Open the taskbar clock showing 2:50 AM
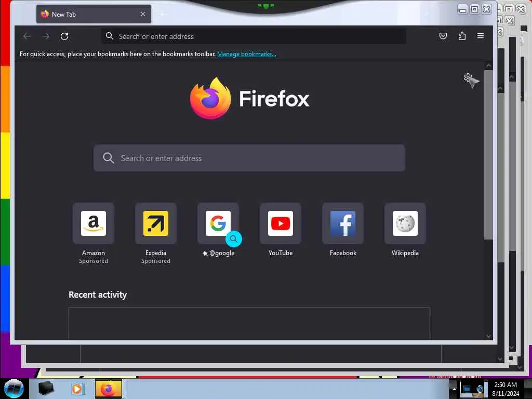Image resolution: width=532 pixels, height=399 pixels. coord(506,389)
